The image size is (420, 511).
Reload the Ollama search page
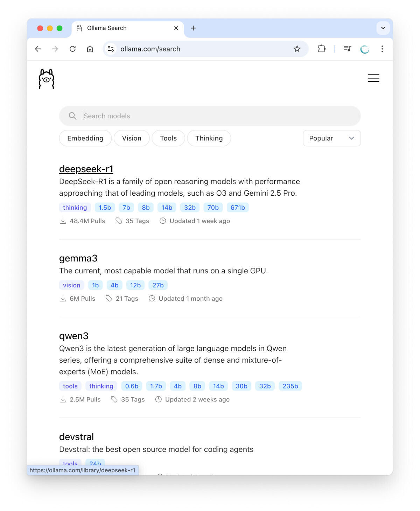tap(72, 49)
